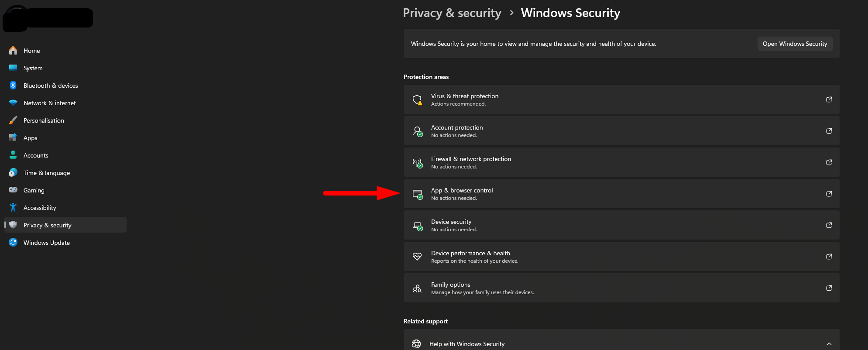Click the Time & language clock icon

[x=13, y=172]
